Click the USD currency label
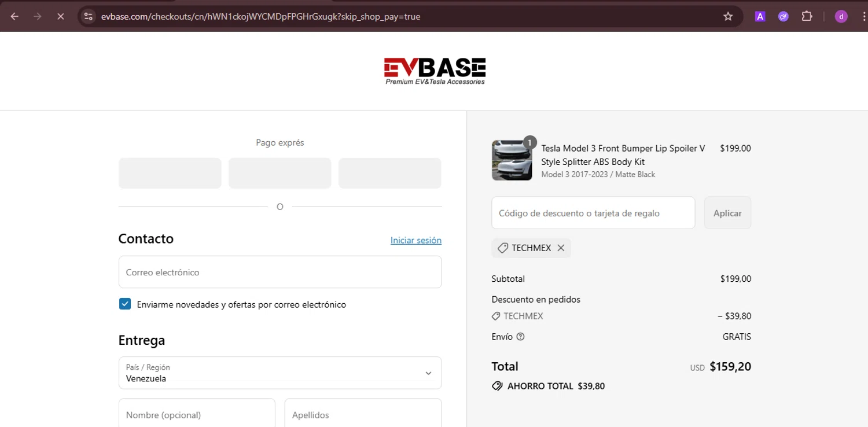Screen dimensions: 868x427 [x=697, y=368]
